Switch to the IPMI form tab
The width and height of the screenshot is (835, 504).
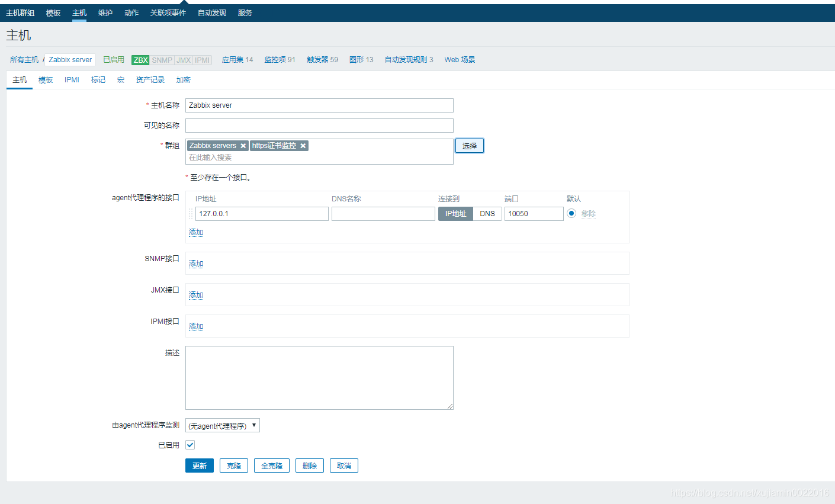coord(72,80)
